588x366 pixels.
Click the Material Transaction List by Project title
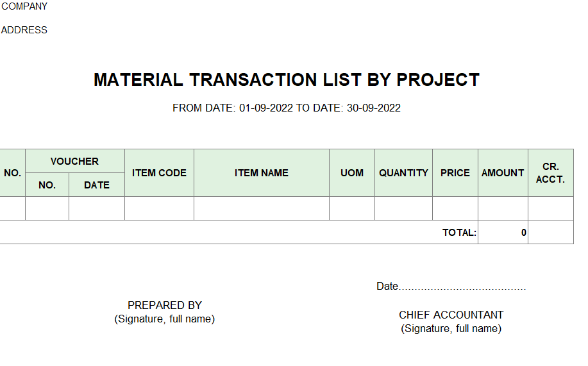pos(287,80)
